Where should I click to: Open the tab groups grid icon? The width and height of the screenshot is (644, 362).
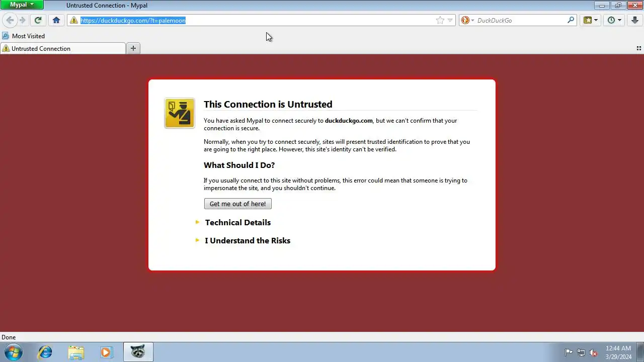(638, 48)
